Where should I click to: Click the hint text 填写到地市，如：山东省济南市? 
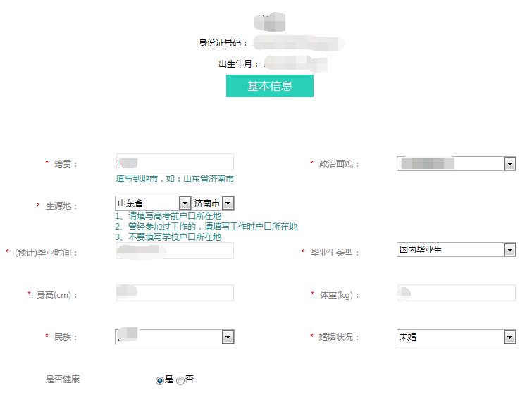[x=175, y=179]
